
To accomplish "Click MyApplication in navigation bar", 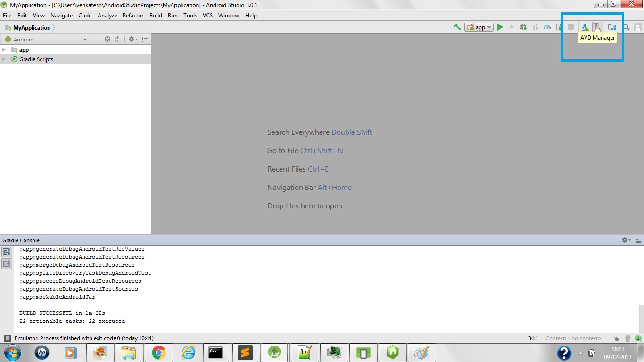I will pyautogui.click(x=32, y=28).
